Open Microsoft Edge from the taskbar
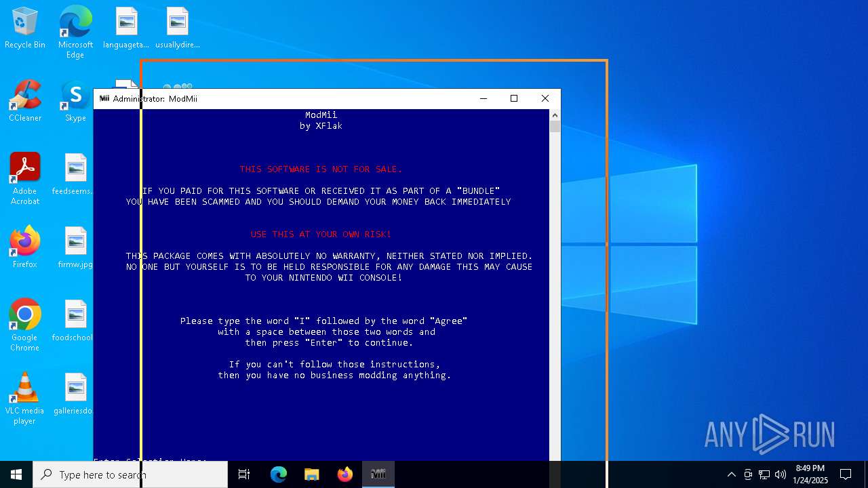868x488 pixels. [x=279, y=474]
